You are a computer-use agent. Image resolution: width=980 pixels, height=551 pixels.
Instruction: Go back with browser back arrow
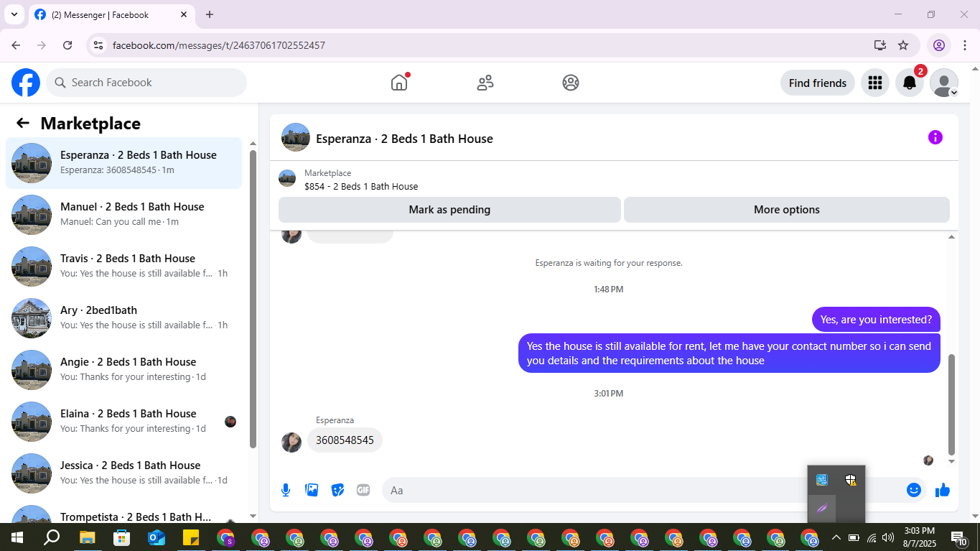tap(16, 45)
